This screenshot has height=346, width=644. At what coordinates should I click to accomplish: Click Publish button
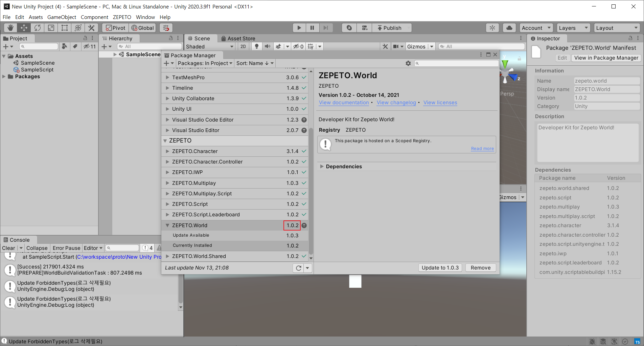(392, 28)
